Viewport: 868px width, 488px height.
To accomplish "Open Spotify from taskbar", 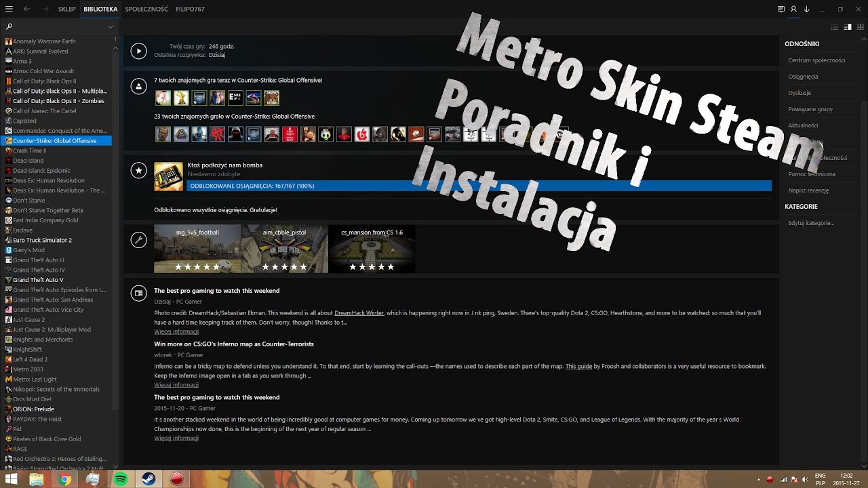I will tap(121, 479).
